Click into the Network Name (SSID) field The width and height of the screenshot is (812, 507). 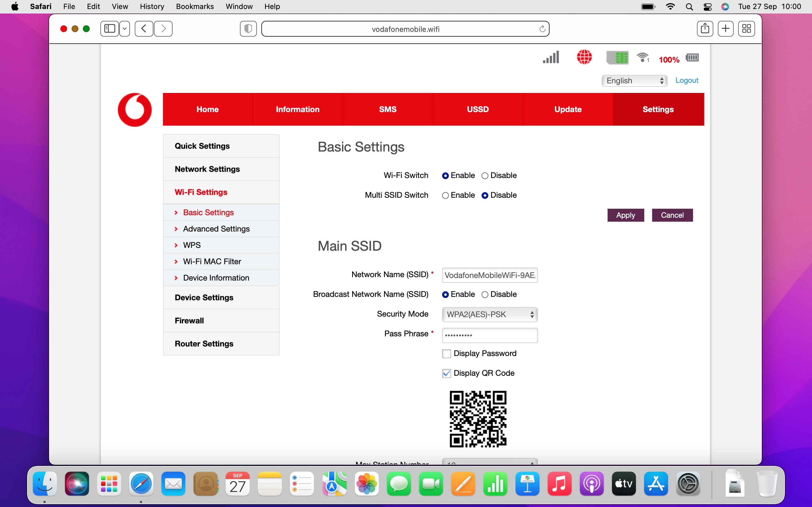tap(489, 275)
